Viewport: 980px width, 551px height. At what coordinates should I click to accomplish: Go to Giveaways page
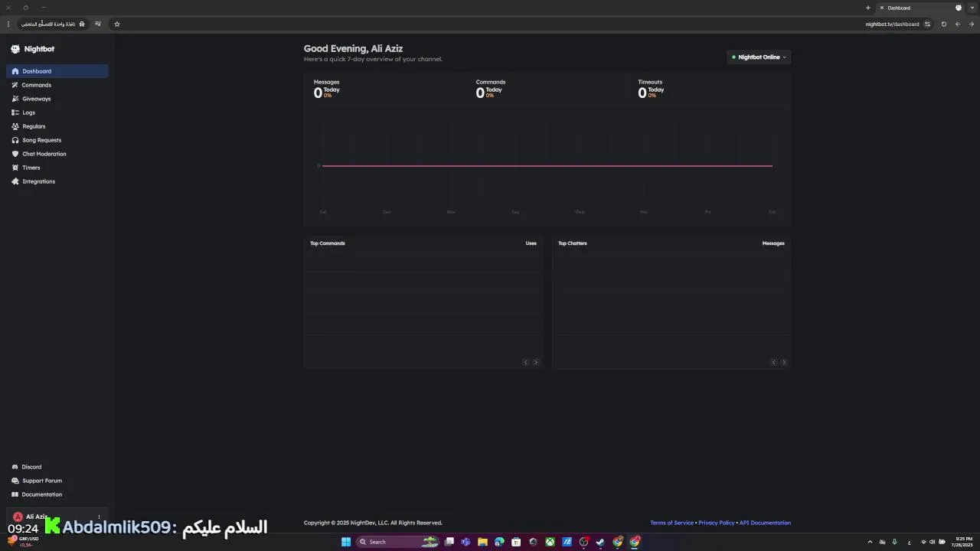57,99
